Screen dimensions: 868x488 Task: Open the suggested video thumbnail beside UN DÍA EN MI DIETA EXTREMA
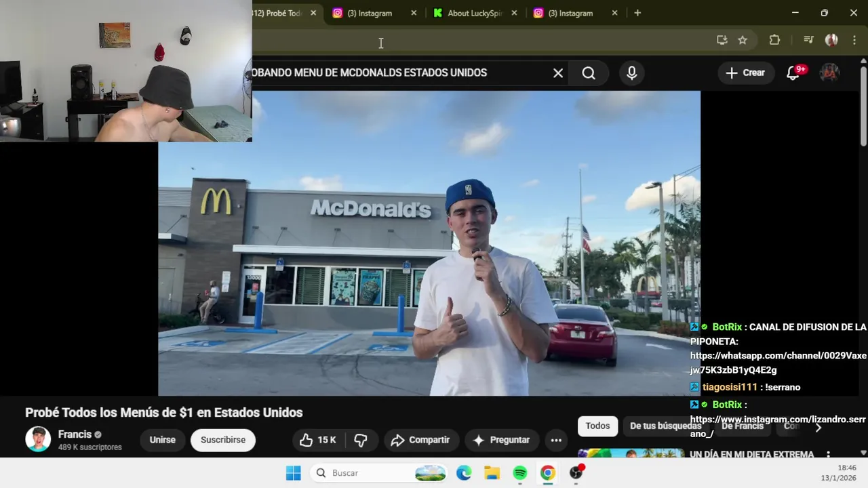631,453
